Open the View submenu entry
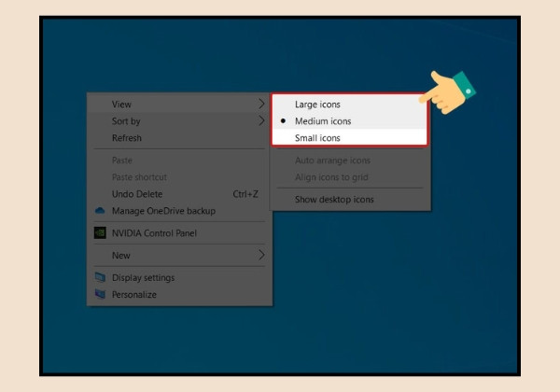Viewport: 560px width, 392px height. (179, 104)
